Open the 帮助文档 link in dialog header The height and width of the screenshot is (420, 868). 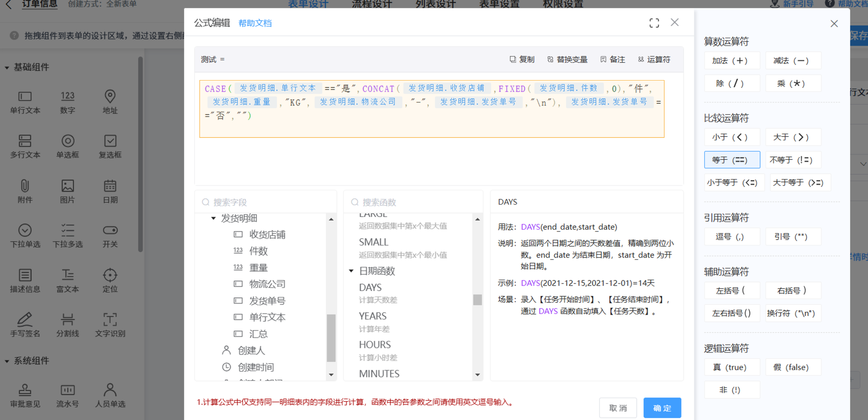point(255,23)
